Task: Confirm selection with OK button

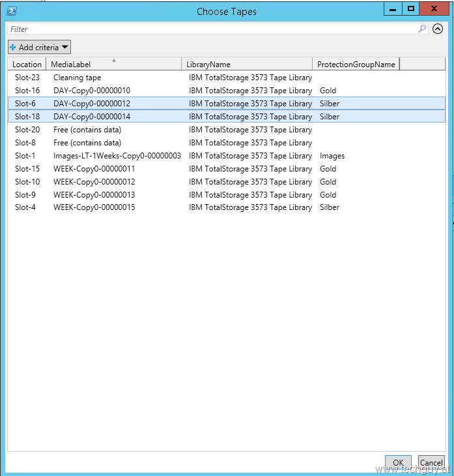Action: [x=398, y=463]
